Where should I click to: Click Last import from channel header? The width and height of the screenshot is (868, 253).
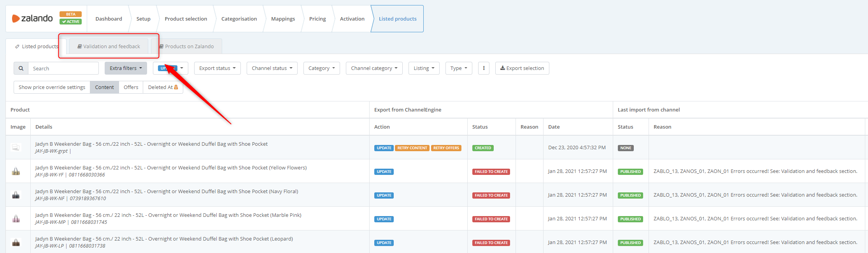pos(649,110)
